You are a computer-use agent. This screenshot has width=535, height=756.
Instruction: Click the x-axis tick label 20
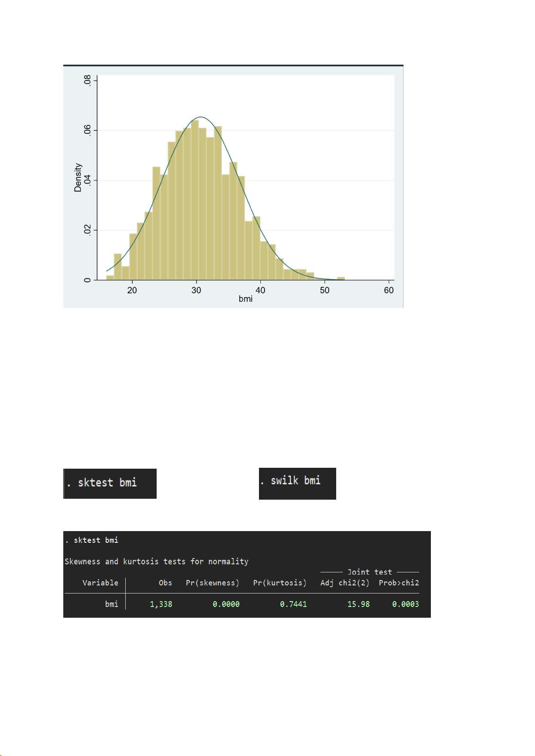(x=132, y=290)
